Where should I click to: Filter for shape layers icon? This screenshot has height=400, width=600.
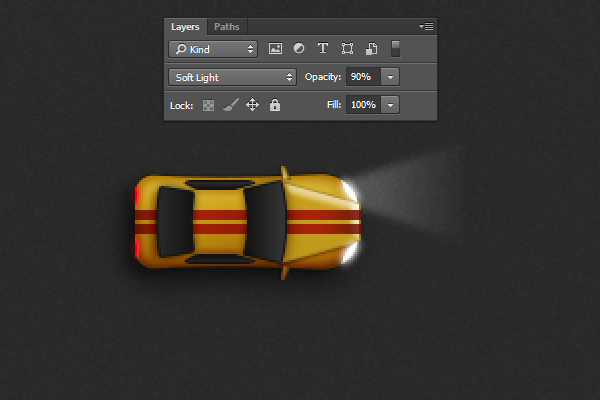coord(347,48)
